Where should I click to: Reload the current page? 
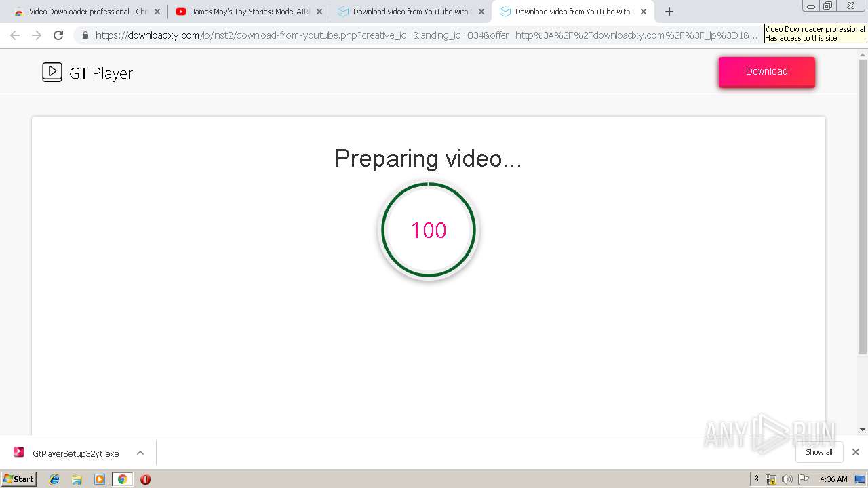coord(58,35)
